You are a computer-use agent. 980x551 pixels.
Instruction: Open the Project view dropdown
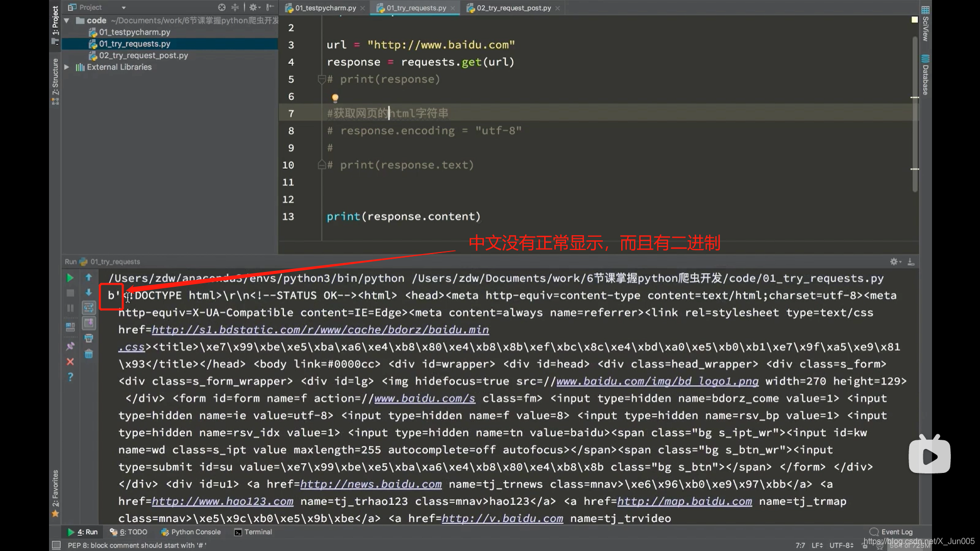tap(124, 8)
